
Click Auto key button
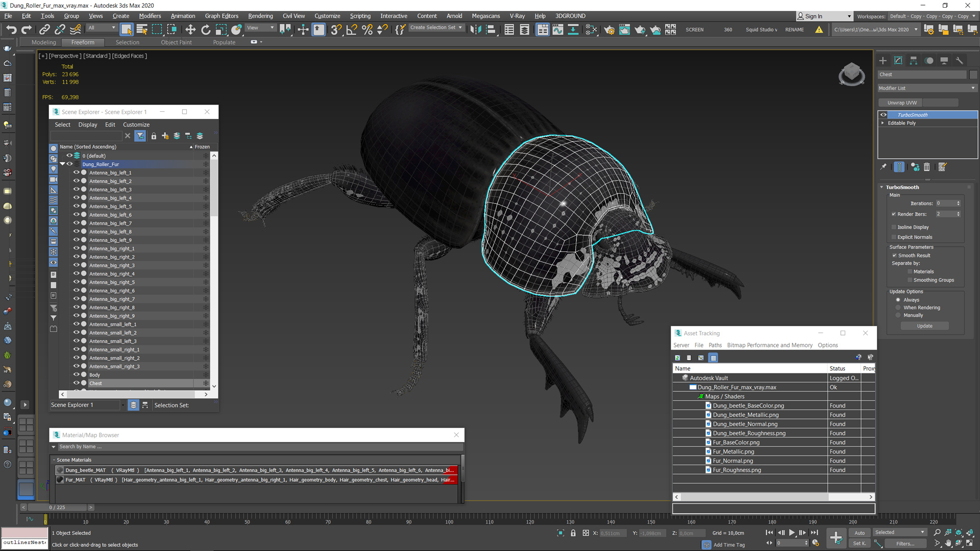[860, 533]
